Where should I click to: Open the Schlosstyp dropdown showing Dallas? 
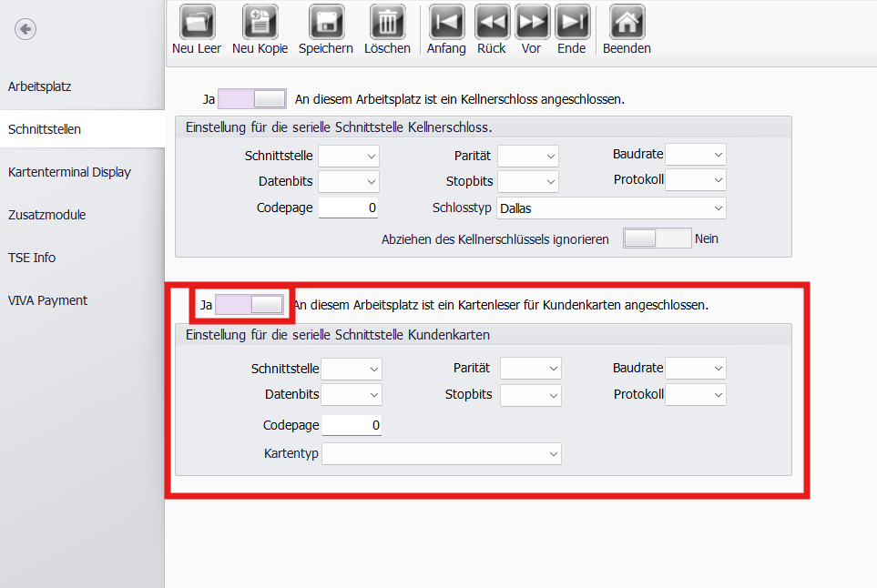coord(611,208)
